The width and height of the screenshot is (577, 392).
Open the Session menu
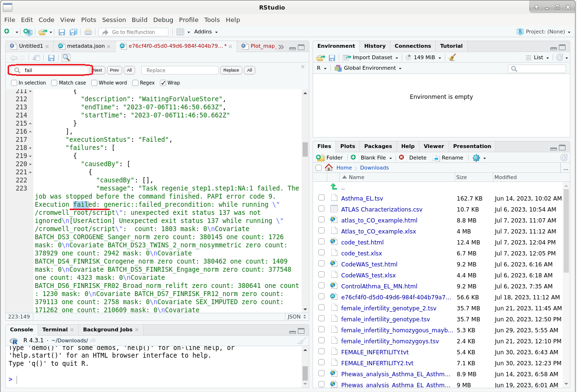(114, 20)
